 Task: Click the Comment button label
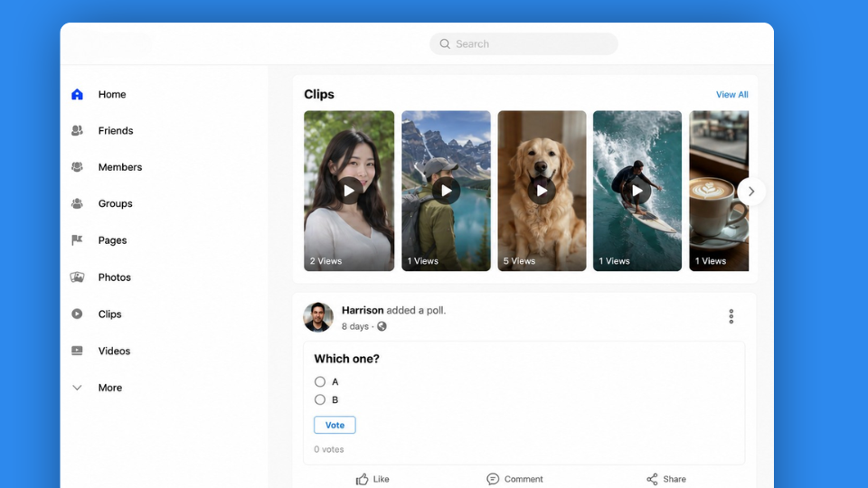pyautogui.click(x=524, y=479)
